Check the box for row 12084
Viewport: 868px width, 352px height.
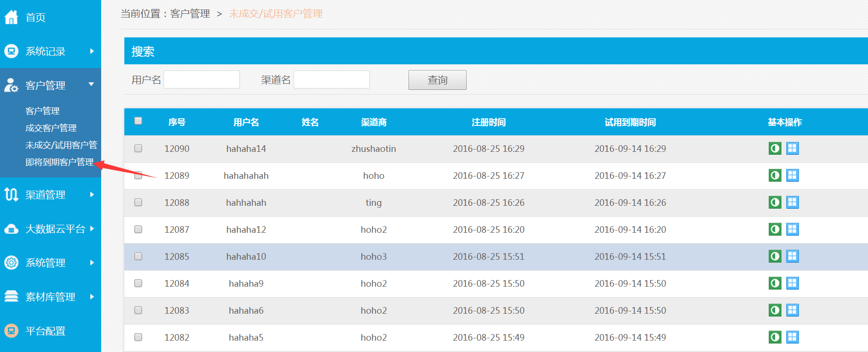[138, 283]
